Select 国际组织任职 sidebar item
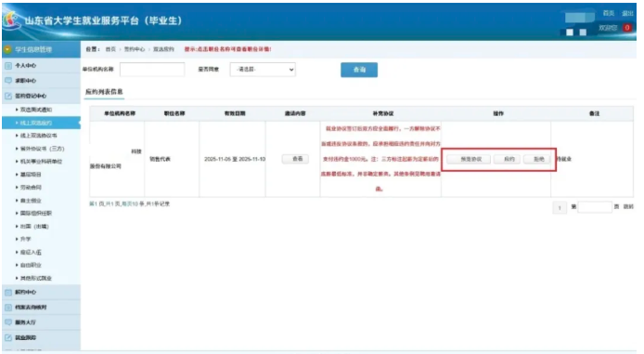 pos(36,214)
